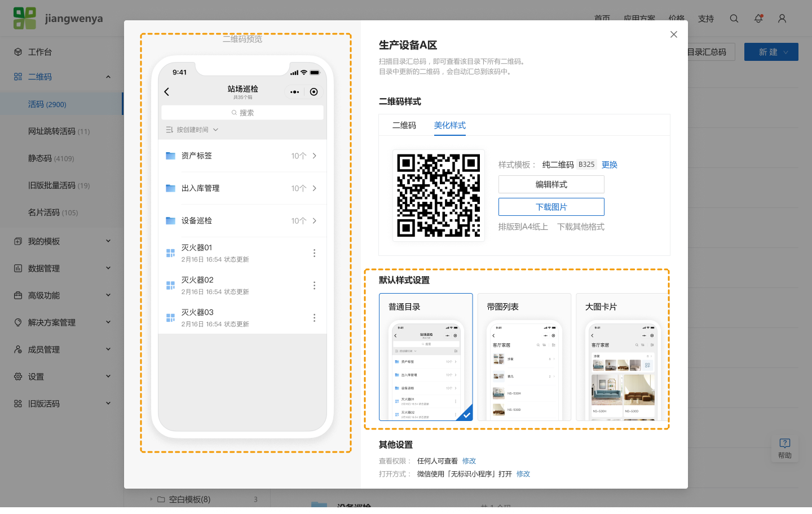This screenshot has width=812, height=514.
Task: Click the QR code image preview
Action: [439, 196]
